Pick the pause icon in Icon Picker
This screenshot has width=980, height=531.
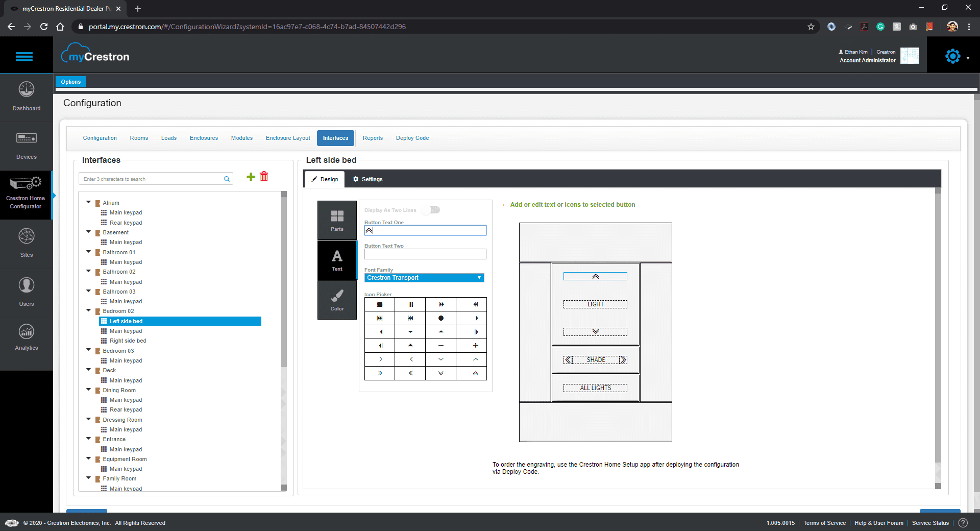pyautogui.click(x=410, y=304)
